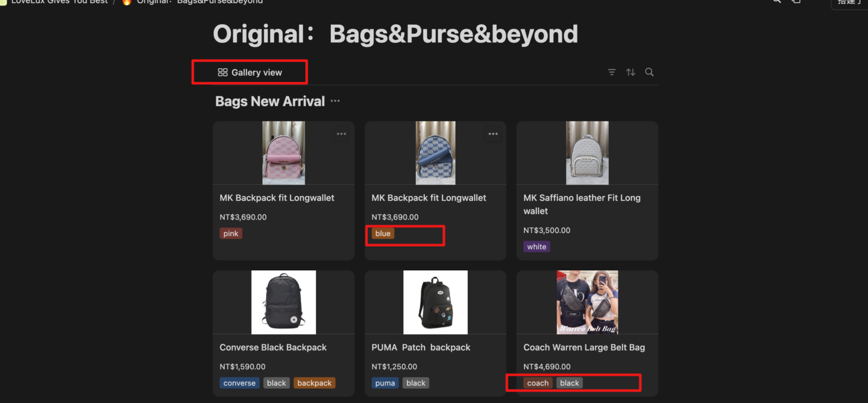Open more menu on pink MK Backpack card
Image resolution: width=868 pixels, height=403 pixels.
[342, 134]
